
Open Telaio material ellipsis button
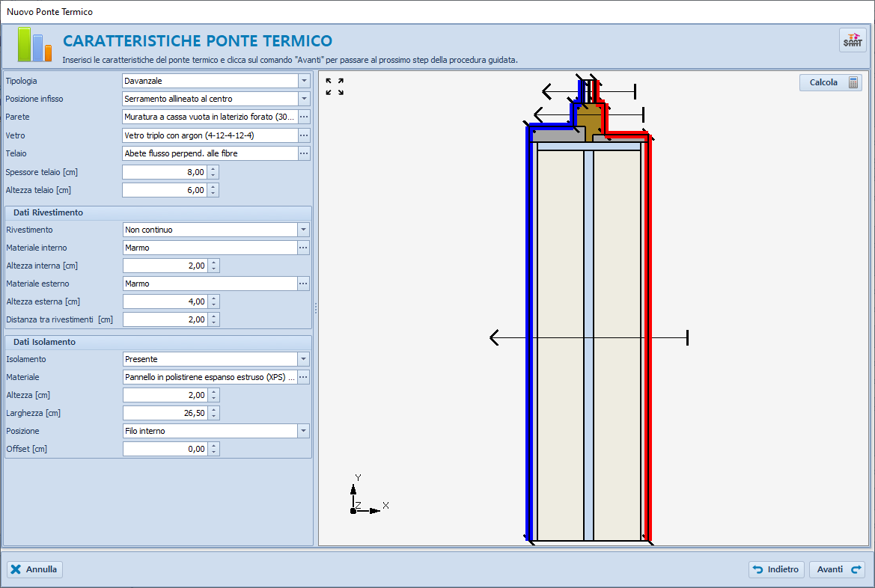pos(304,153)
